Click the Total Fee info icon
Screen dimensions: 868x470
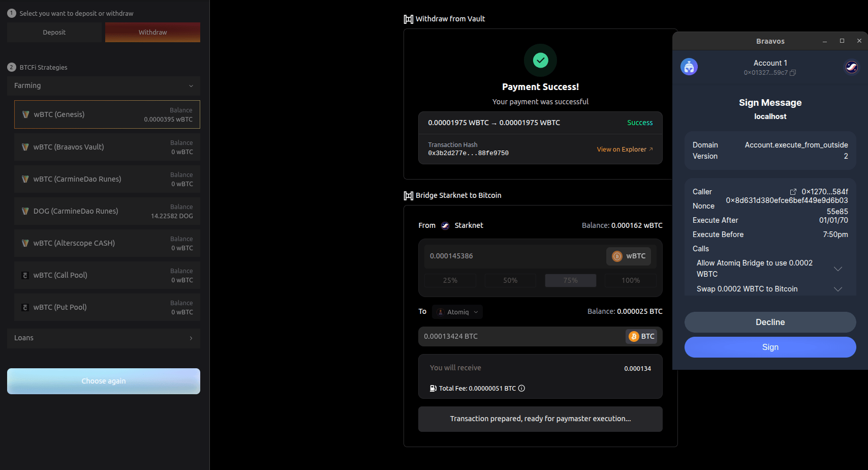click(521, 389)
